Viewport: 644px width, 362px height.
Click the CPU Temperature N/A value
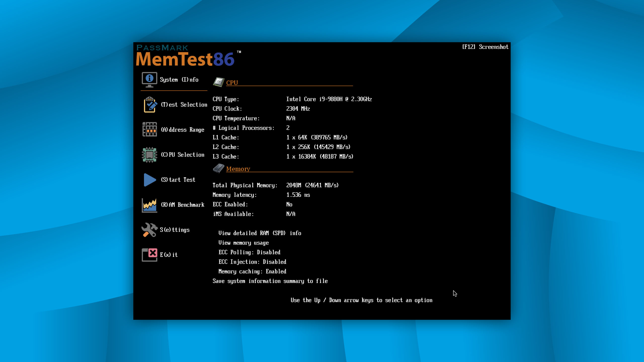tap(291, 118)
